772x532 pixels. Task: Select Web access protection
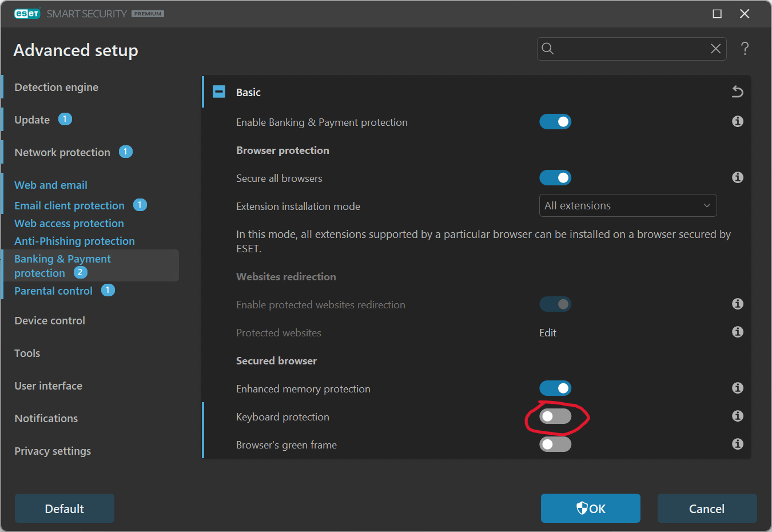(x=69, y=223)
